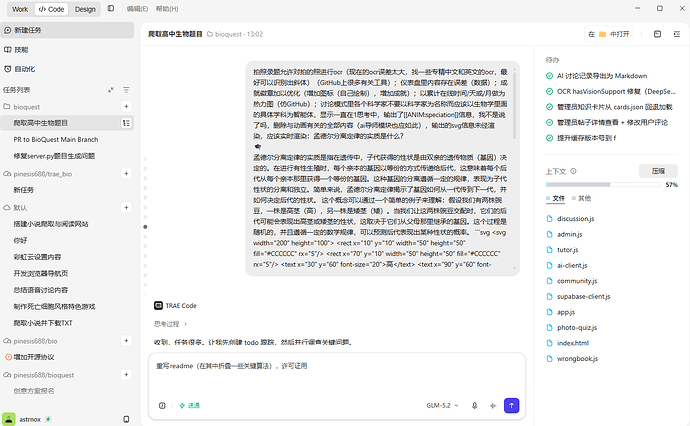This screenshot has height=426, width=690.
Task: Click the info icon next to 上下文
Action: click(573, 171)
